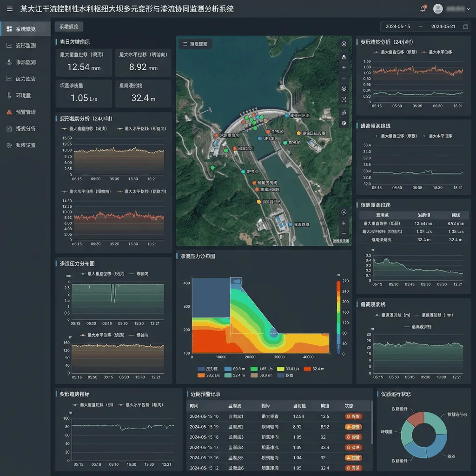Open the 8.92 mm key indicator card

(143, 63)
